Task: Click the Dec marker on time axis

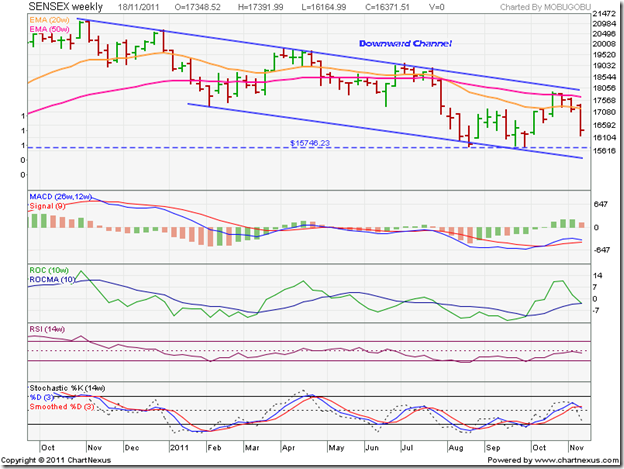Action: tap(132, 448)
